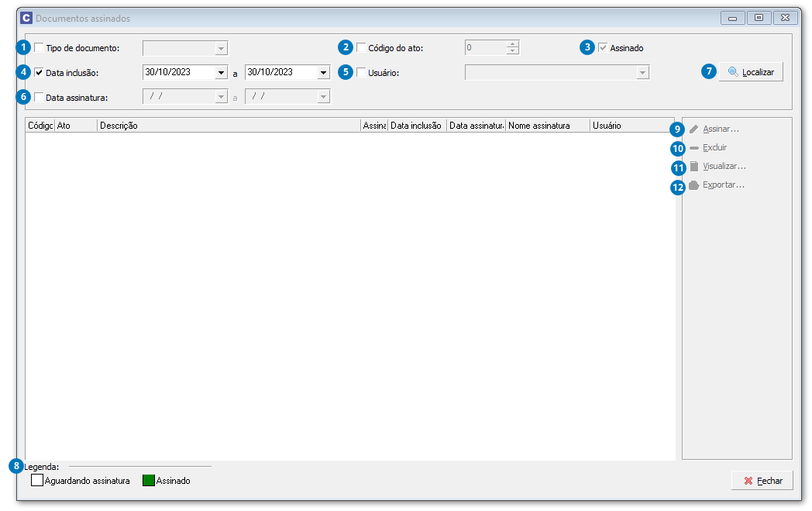Click the minus icon next to Excluir
The height and width of the screenshot is (511, 812).
tap(694, 147)
